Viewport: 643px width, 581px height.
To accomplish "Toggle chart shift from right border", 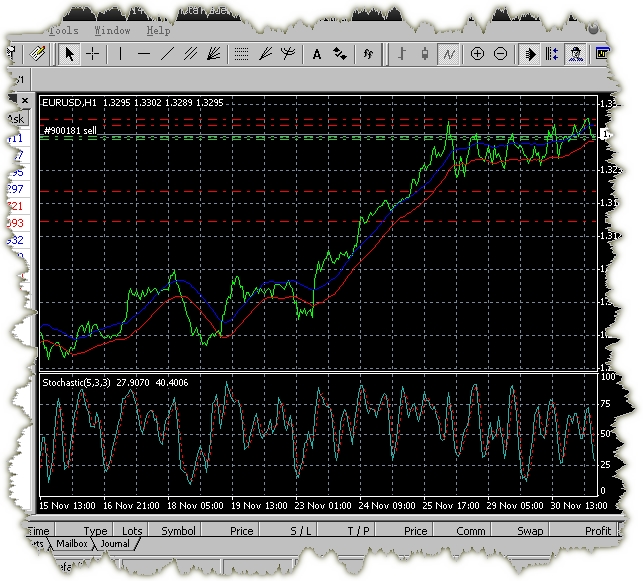I will point(552,54).
